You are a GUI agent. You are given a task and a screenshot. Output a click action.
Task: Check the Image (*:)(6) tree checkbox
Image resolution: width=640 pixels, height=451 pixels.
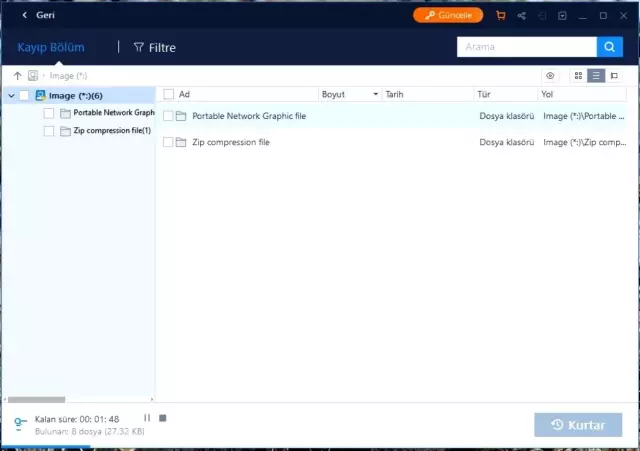pos(25,95)
